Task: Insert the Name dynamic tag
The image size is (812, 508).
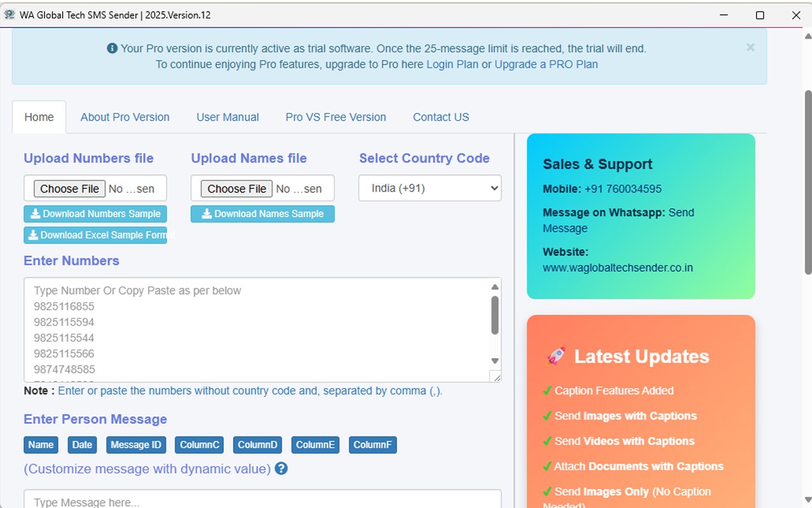Action: [x=41, y=444]
